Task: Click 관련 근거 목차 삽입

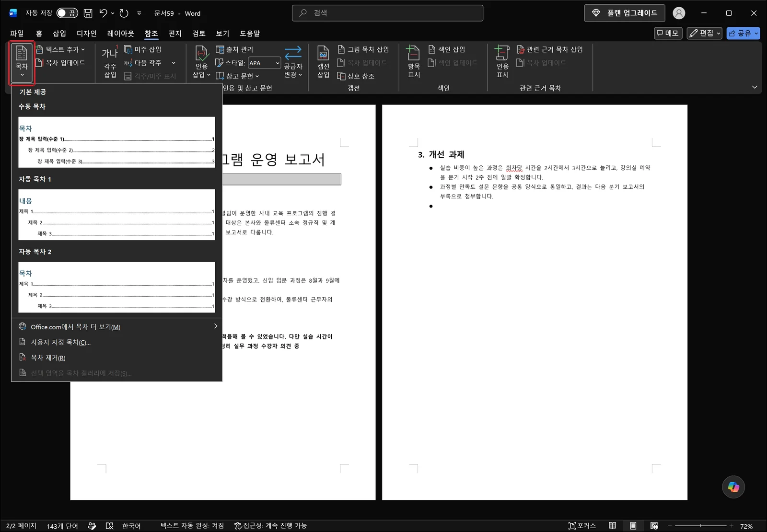Action: click(550, 49)
